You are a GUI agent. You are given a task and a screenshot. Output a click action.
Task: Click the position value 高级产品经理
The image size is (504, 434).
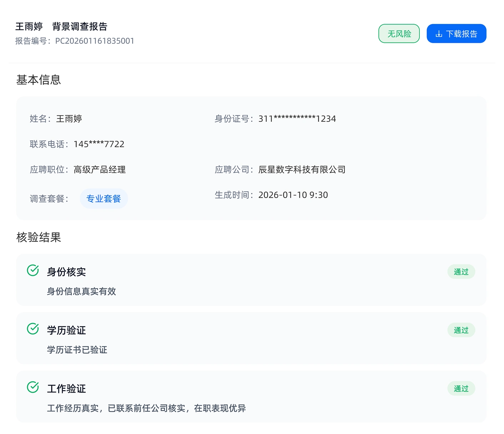coord(100,170)
